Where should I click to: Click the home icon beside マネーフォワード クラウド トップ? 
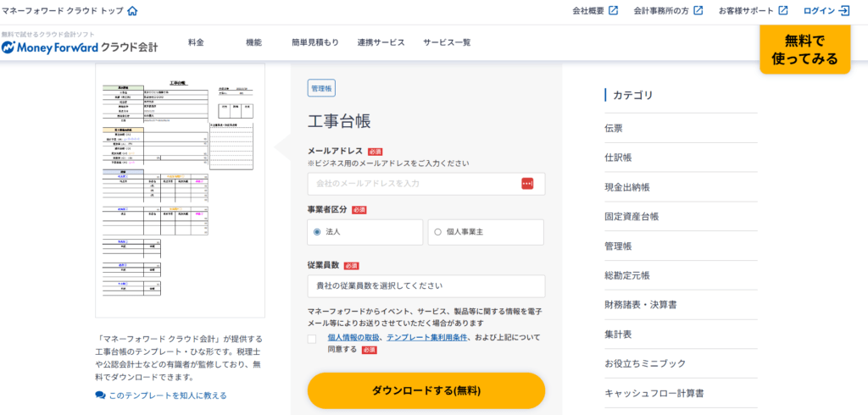132,11
